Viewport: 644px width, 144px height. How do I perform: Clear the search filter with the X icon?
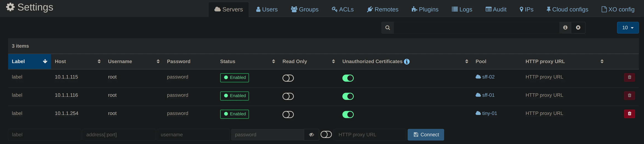pos(578,28)
